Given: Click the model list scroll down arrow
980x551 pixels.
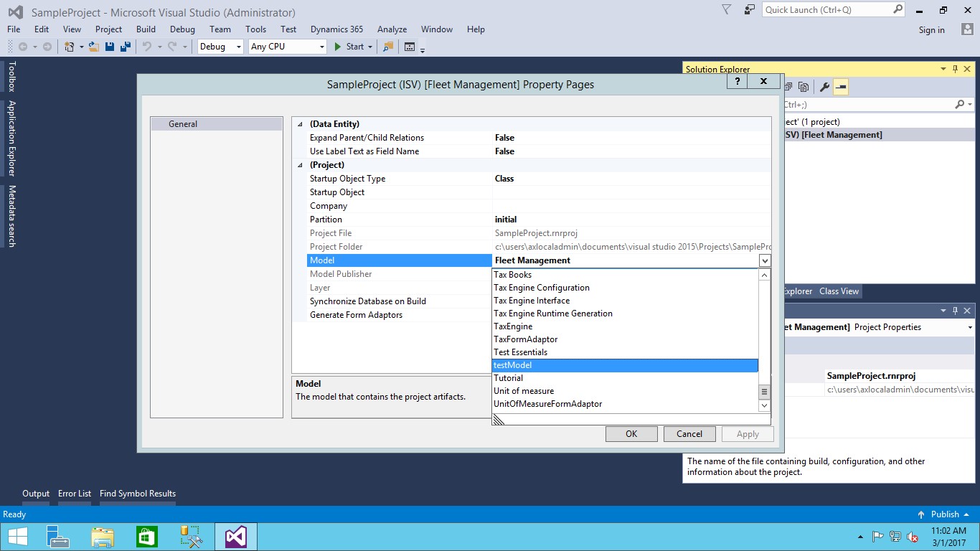Looking at the screenshot, I should [765, 405].
